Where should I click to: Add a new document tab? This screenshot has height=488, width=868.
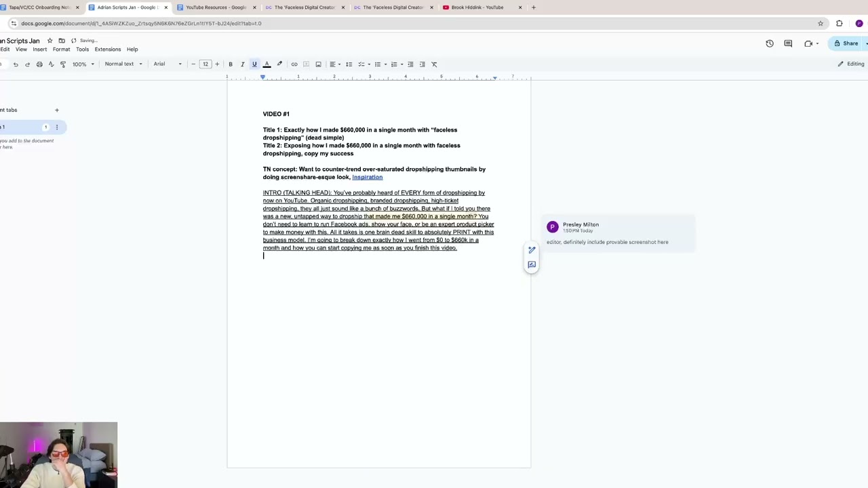coord(57,110)
